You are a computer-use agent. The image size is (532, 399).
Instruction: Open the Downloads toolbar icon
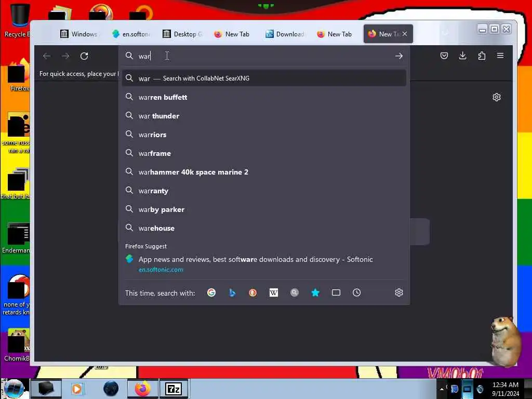coord(462,56)
